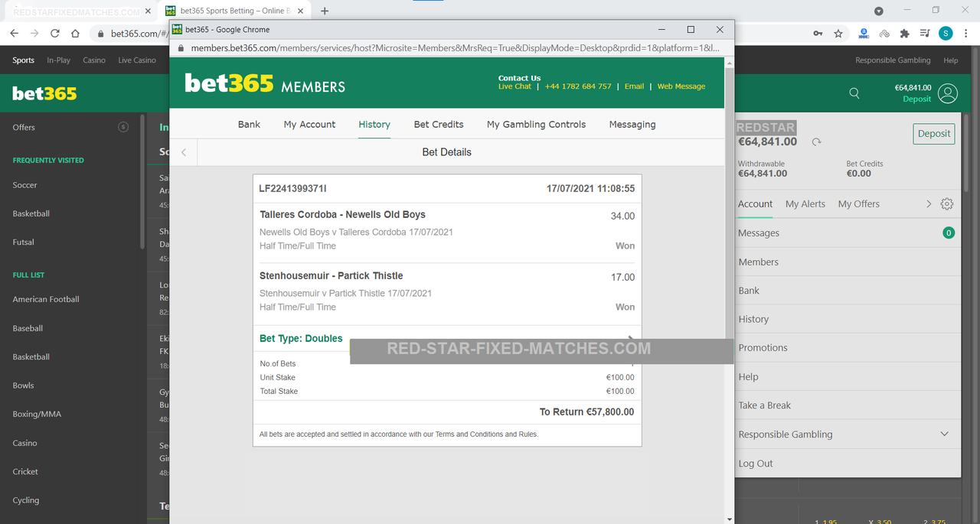Select Soccer in sports sidebar
The height and width of the screenshot is (524, 980).
[x=24, y=185]
